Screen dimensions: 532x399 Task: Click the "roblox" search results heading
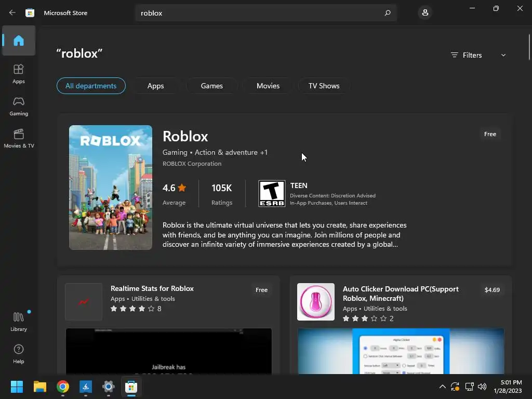(x=79, y=54)
